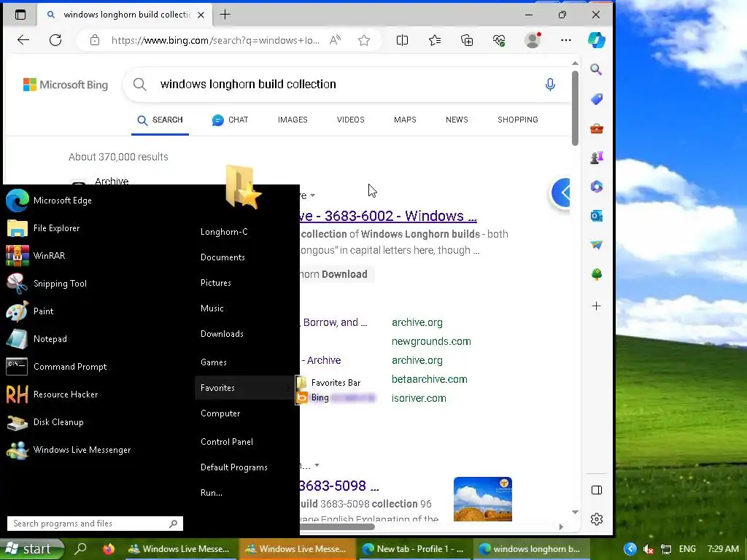Click the vertical page scrollbar
This screenshot has height=560, width=747.
(x=575, y=108)
